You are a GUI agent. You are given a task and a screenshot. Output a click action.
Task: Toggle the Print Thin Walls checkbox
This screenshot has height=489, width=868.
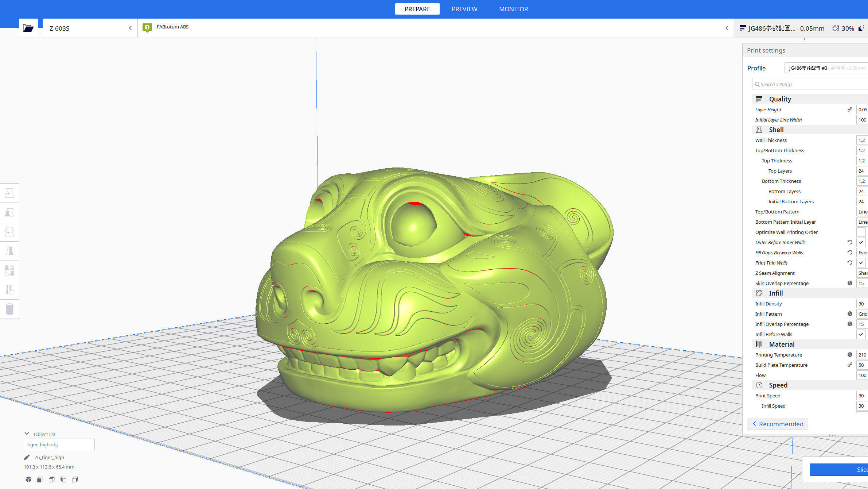[x=861, y=263]
